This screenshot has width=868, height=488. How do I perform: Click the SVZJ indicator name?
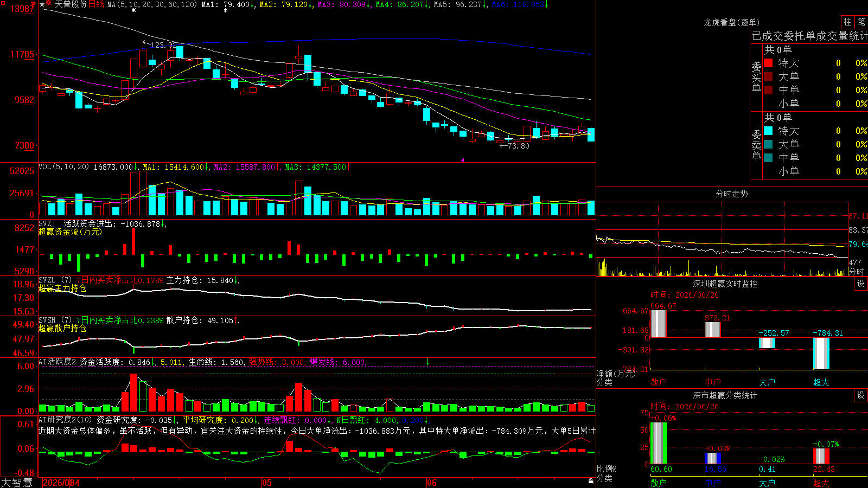coord(47,223)
